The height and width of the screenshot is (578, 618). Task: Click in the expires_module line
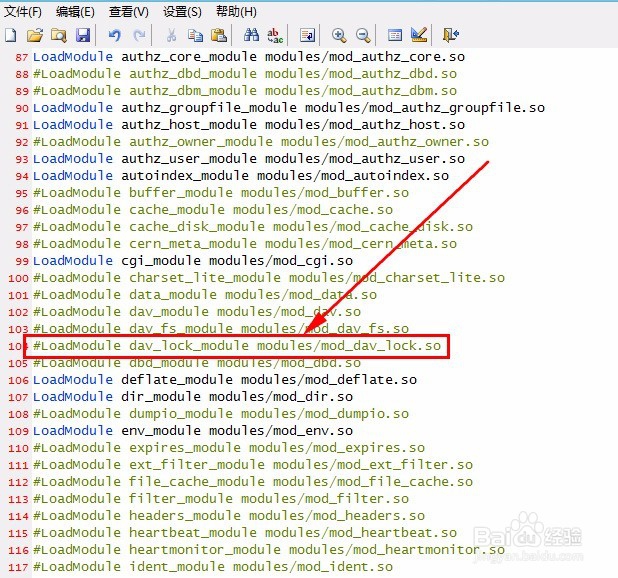tap(229, 448)
